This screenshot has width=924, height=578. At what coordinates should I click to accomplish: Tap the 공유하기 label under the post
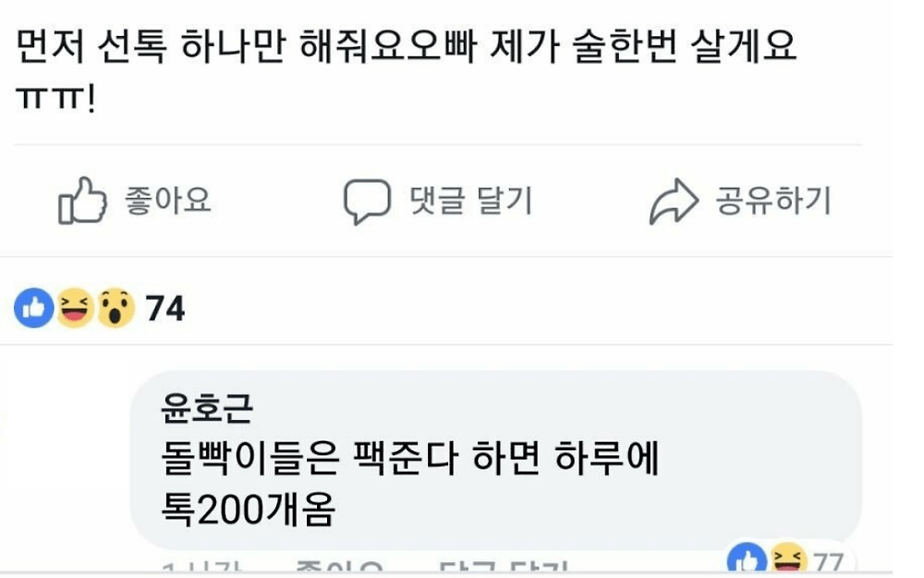click(773, 201)
